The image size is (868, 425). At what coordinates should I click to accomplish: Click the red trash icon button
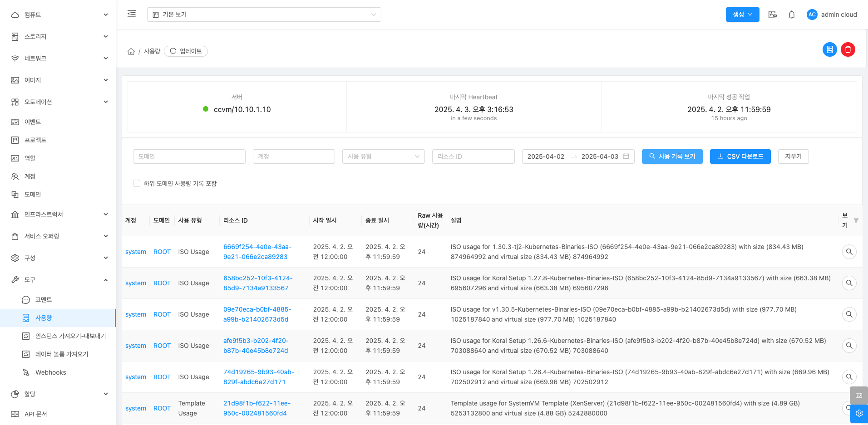click(x=848, y=49)
